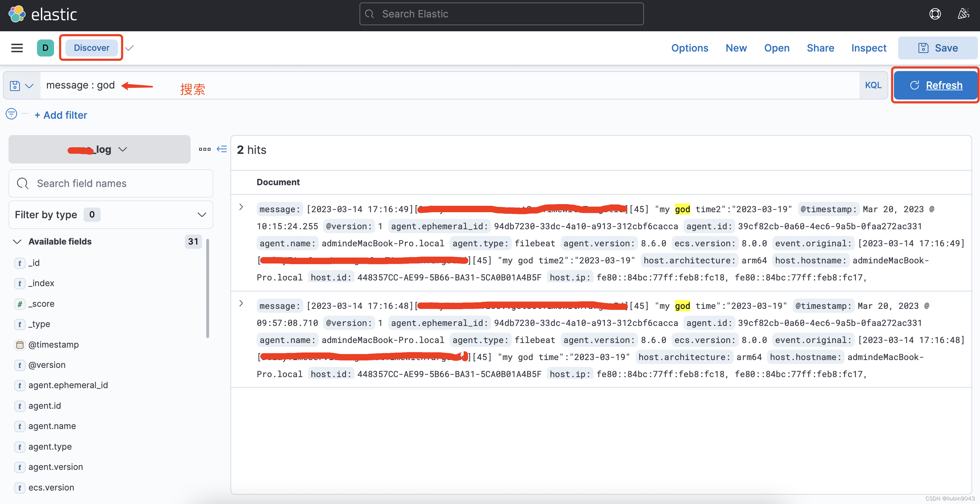Click the Refresh button to reload results
Image resolution: width=980 pixels, height=504 pixels.
[x=935, y=84]
